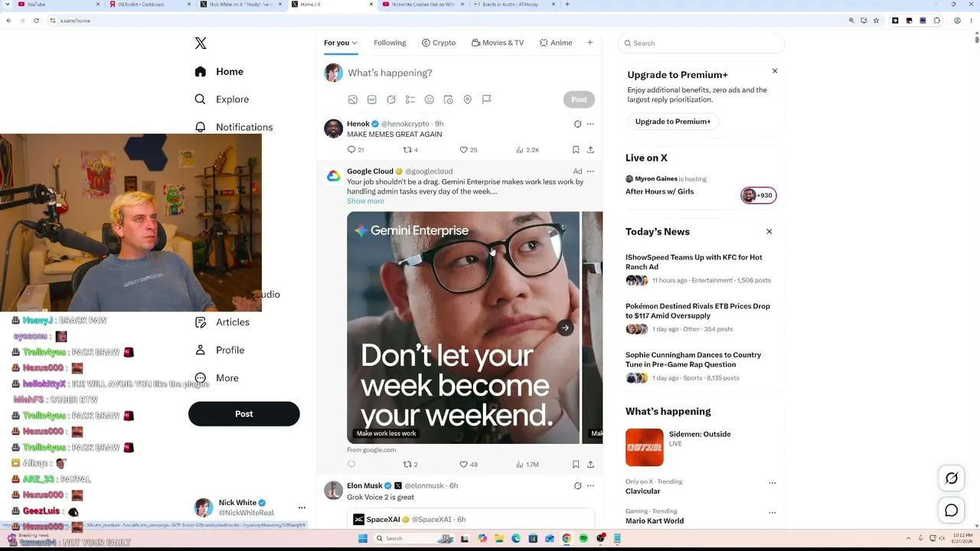Open more options on Elon Musk's post
980x551 pixels.
point(590,486)
